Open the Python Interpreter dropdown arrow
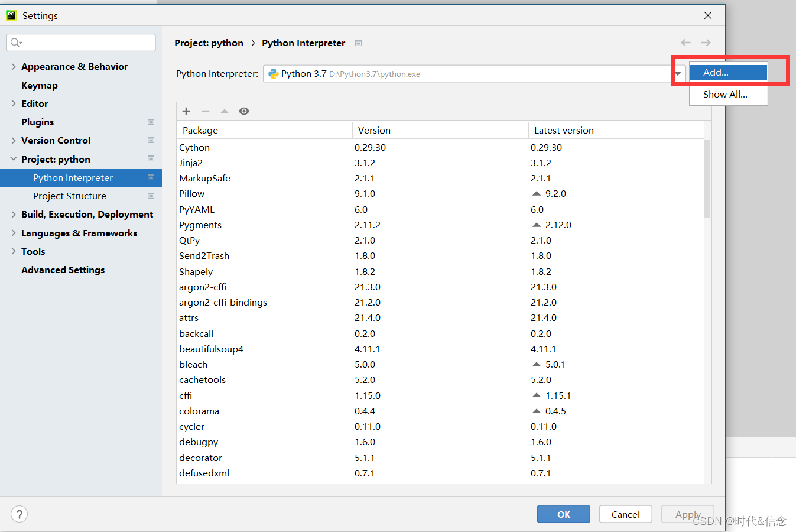796x532 pixels. (x=678, y=74)
